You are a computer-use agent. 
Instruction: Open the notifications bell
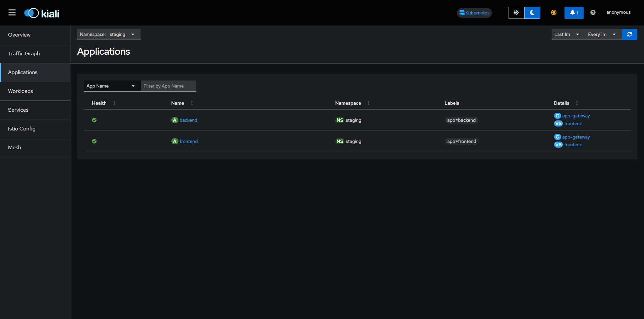pyautogui.click(x=574, y=12)
